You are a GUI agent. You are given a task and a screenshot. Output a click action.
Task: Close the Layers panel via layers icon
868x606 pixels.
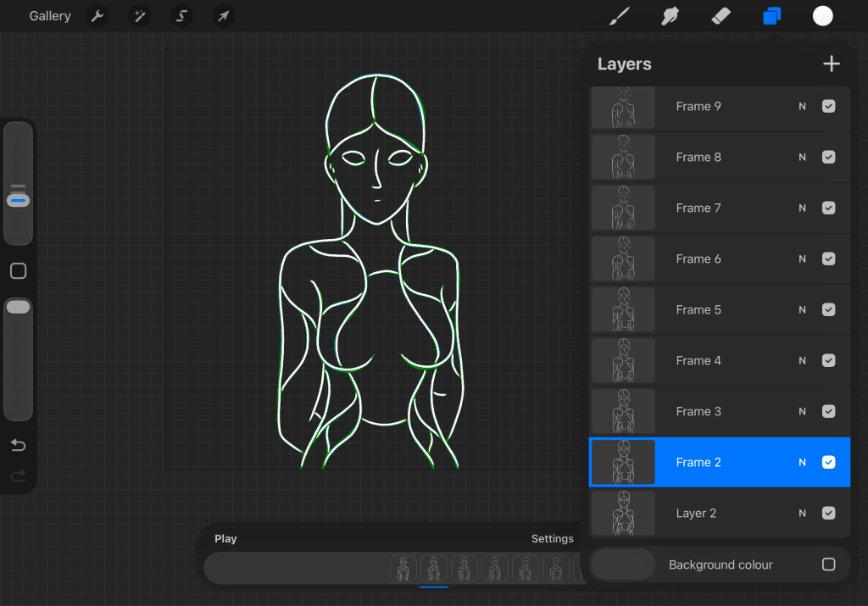pyautogui.click(x=771, y=16)
